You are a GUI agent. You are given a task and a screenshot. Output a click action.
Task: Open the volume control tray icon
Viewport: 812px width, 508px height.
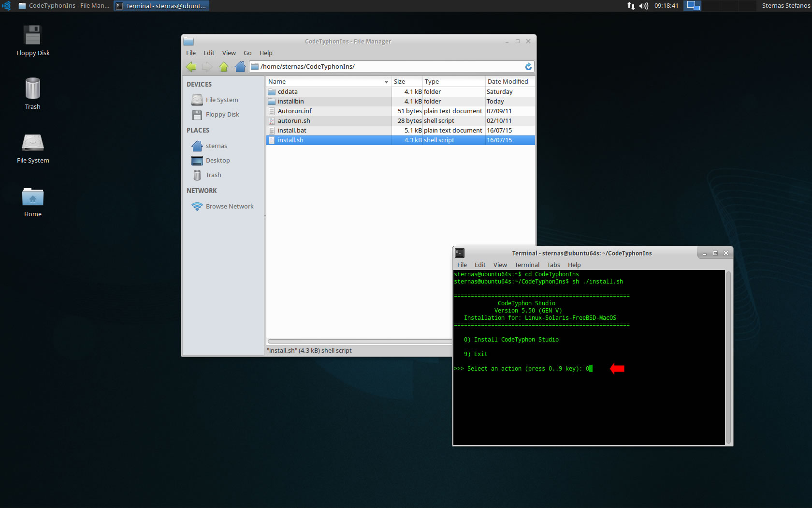pos(644,6)
